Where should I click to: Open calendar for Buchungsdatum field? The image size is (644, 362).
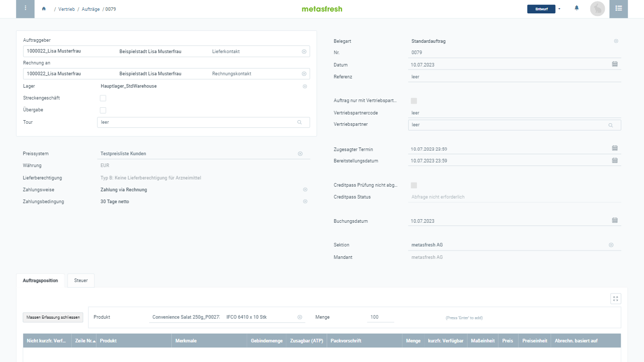615,221
